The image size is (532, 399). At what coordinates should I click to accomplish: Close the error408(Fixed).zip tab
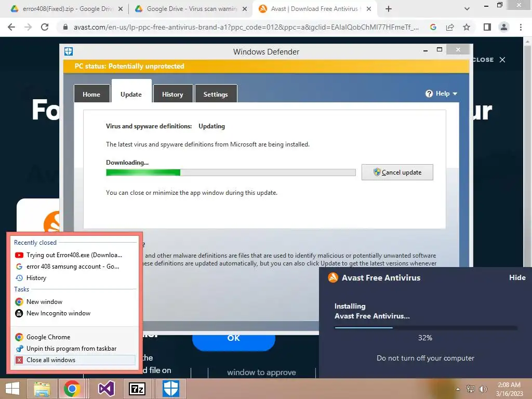tap(121, 9)
